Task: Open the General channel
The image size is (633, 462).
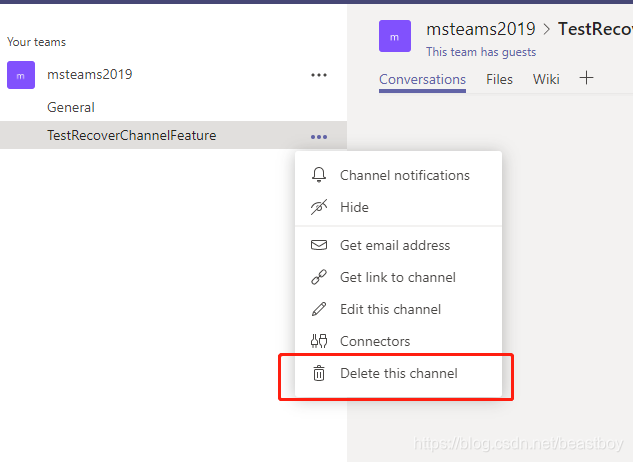Action: click(174, 107)
